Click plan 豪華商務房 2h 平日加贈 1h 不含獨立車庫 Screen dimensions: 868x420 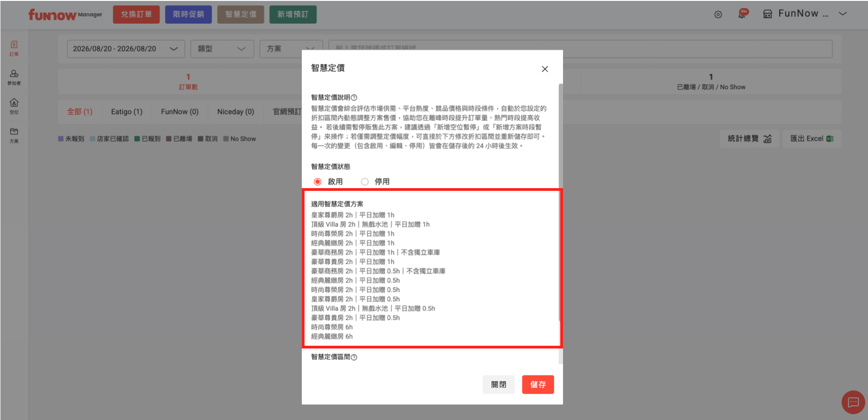376,252
